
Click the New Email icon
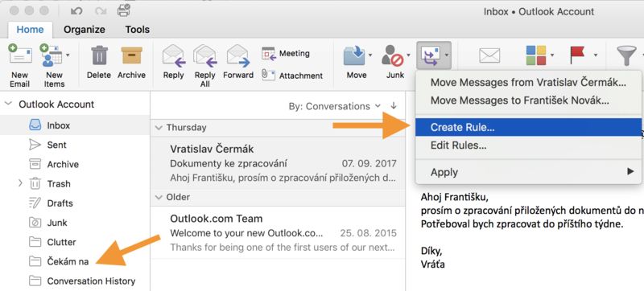click(x=19, y=55)
